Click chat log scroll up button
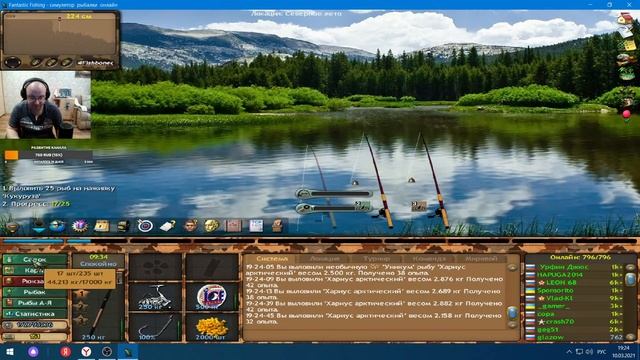This screenshot has height=360, width=640. [x=512, y=268]
